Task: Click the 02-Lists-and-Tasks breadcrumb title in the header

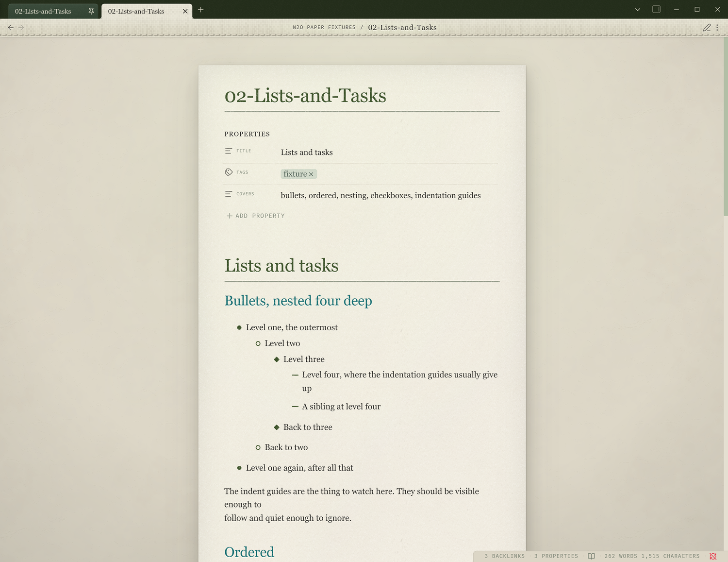Action: [402, 28]
